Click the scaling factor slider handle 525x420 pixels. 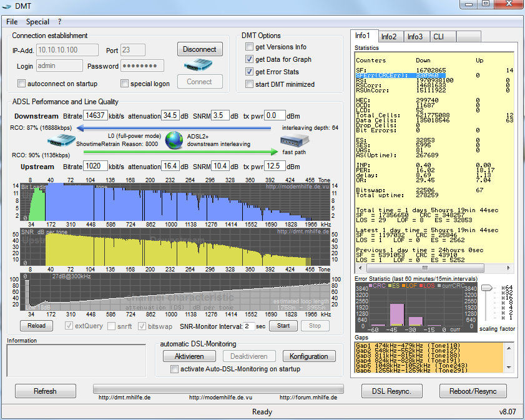pyautogui.click(x=486, y=288)
